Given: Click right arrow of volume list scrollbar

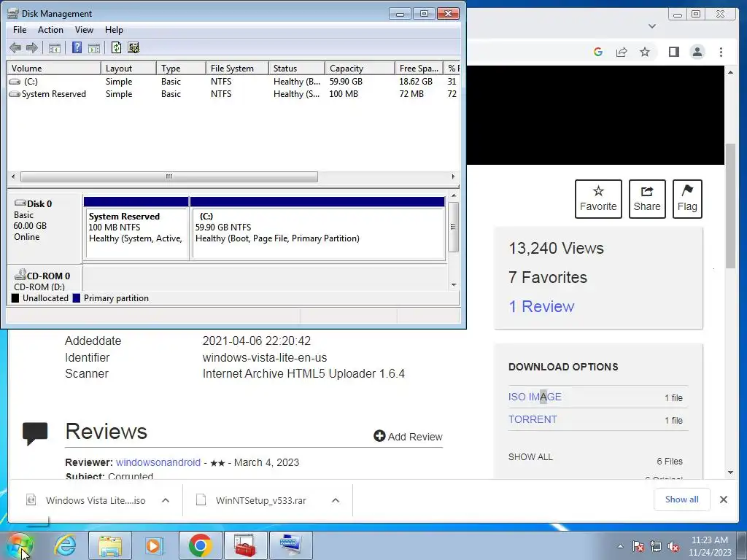Looking at the screenshot, I should [x=453, y=176].
